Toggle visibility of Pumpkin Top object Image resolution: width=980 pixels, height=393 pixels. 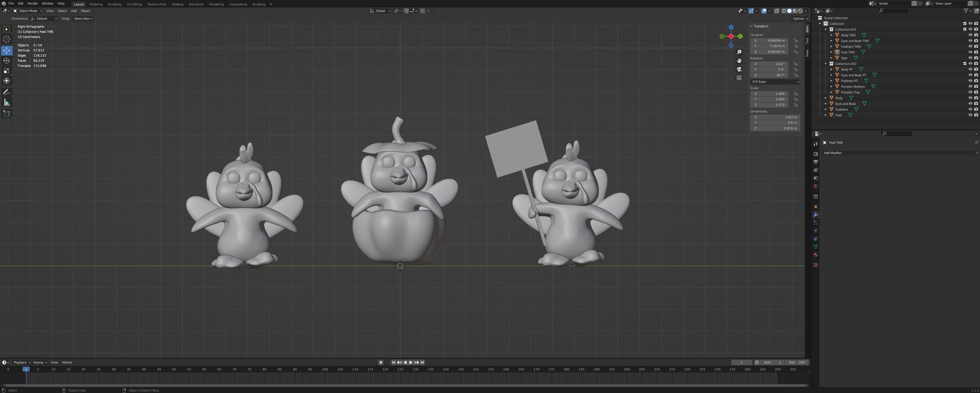[970, 92]
